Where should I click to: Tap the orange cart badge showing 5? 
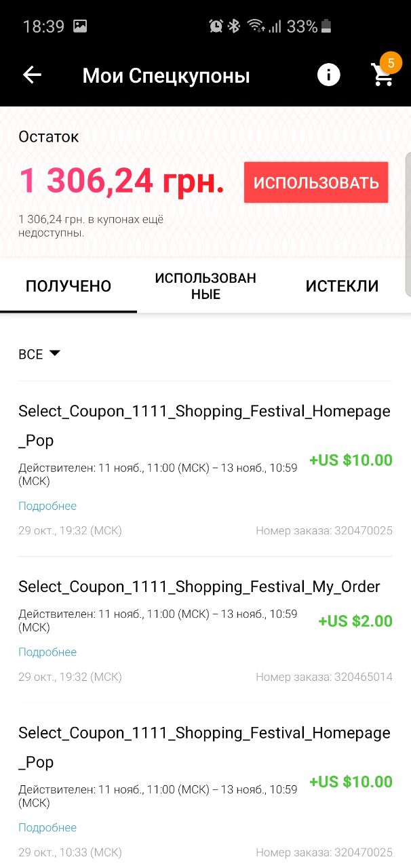(391, 63)
